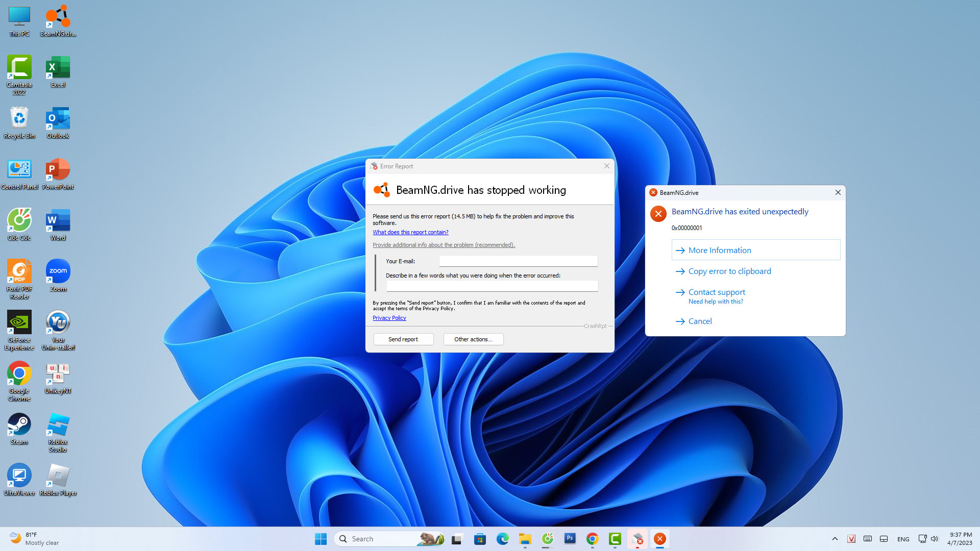Open the This PC desktop icon
This screenshot has width=980, height=551.
click(19, 21)
